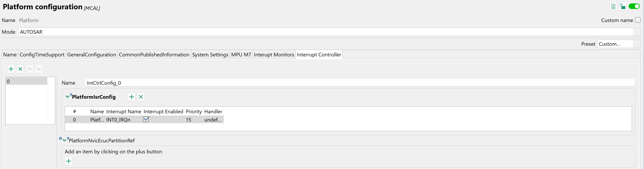The image size is (644, 169).
Task: Collapse the PlatformIsrConfig section
Action: coord(68,97)
